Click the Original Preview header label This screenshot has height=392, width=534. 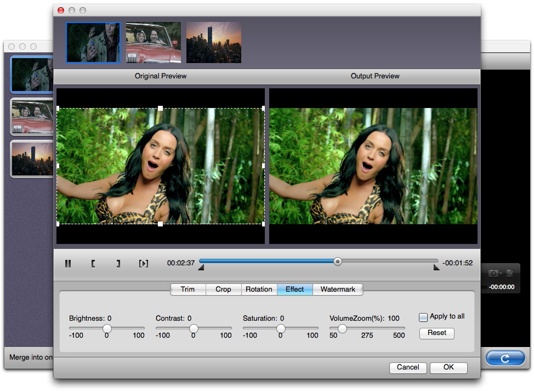point(161,76)
